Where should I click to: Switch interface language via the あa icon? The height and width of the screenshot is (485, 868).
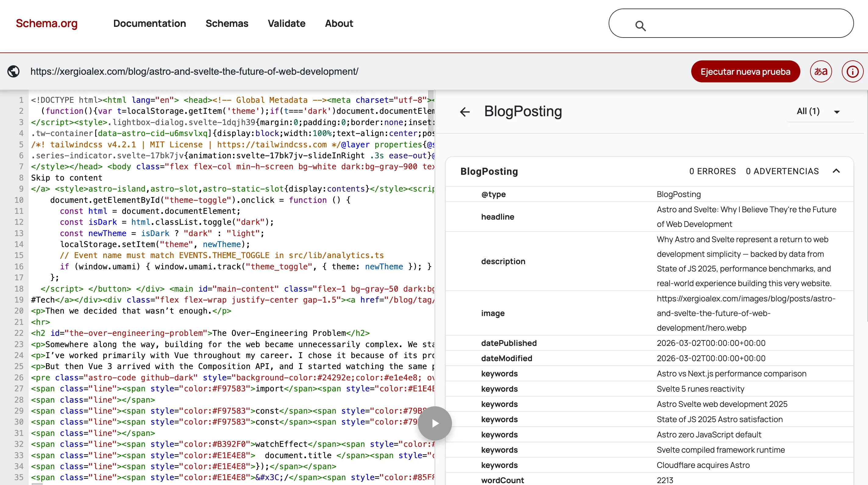click(x=820, y=71)
